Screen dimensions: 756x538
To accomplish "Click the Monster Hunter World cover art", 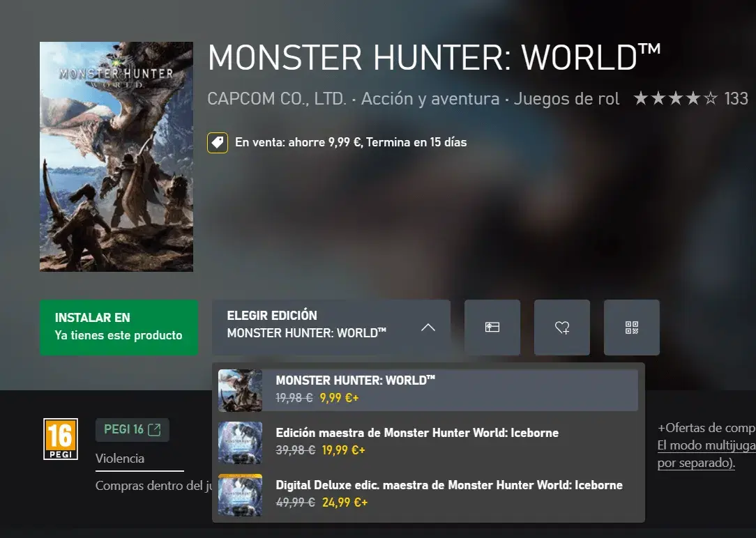I will (x=116, y=157).
